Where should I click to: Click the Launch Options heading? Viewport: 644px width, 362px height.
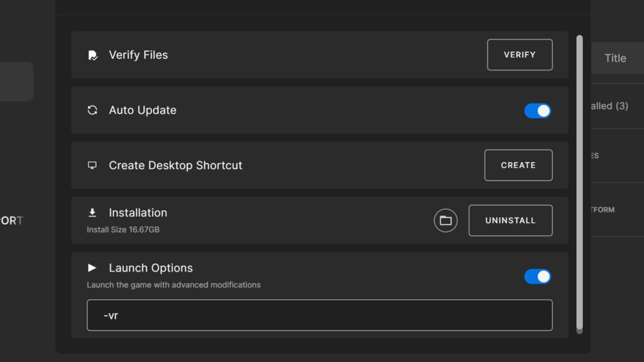151,268
